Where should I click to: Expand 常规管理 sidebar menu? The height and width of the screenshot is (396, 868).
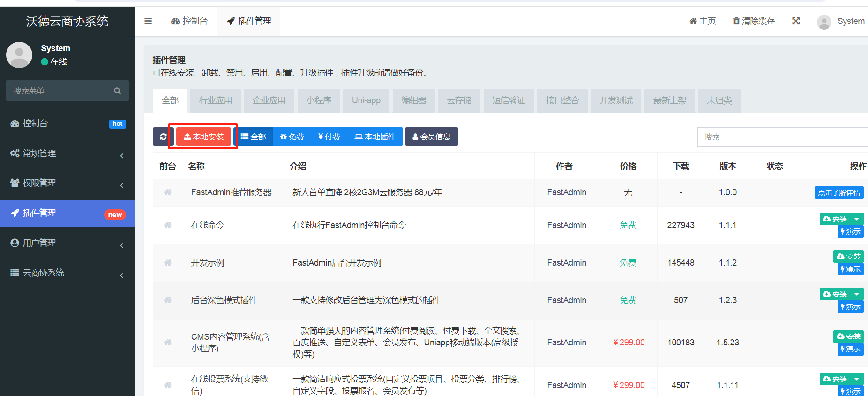(x=67, y=153)
